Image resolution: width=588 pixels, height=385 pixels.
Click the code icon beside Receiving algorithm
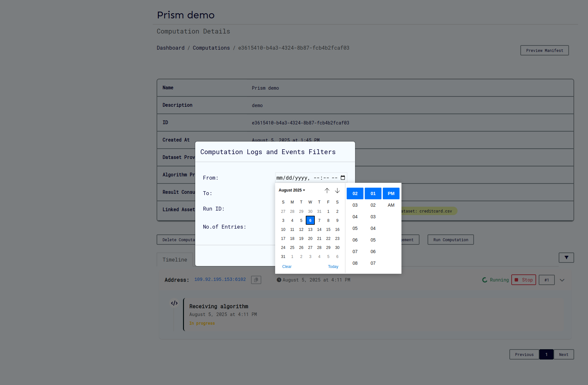pyautogui.click(x=174, y=303)
